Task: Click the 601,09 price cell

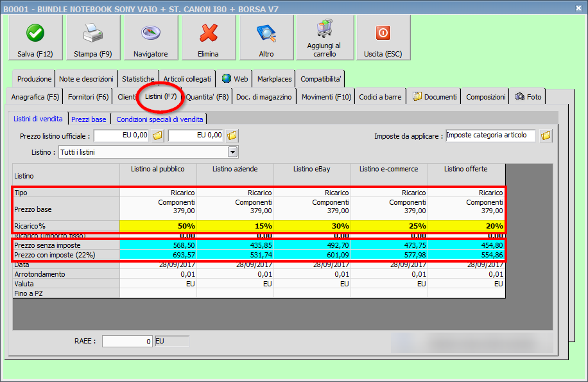Action: 312,255
